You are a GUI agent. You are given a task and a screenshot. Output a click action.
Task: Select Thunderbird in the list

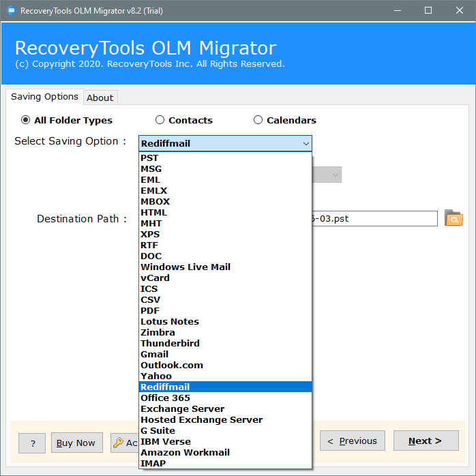point(225,344)
